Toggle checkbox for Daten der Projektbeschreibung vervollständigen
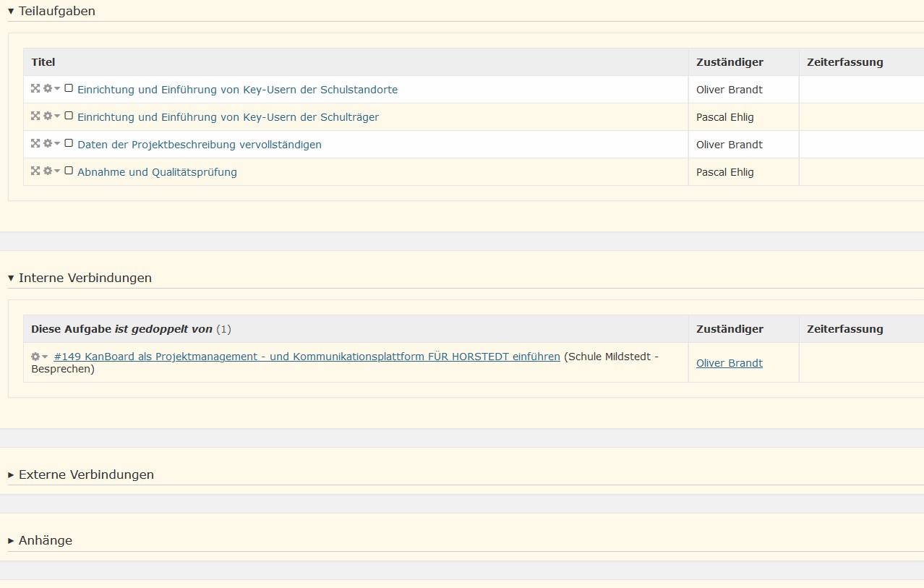 (x=69, y=143)
